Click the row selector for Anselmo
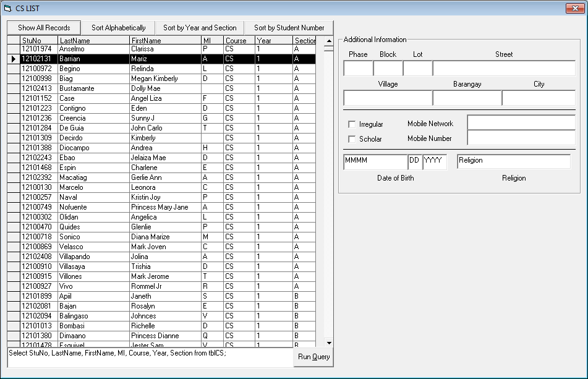The image size is (588, 379). point(14,49)
